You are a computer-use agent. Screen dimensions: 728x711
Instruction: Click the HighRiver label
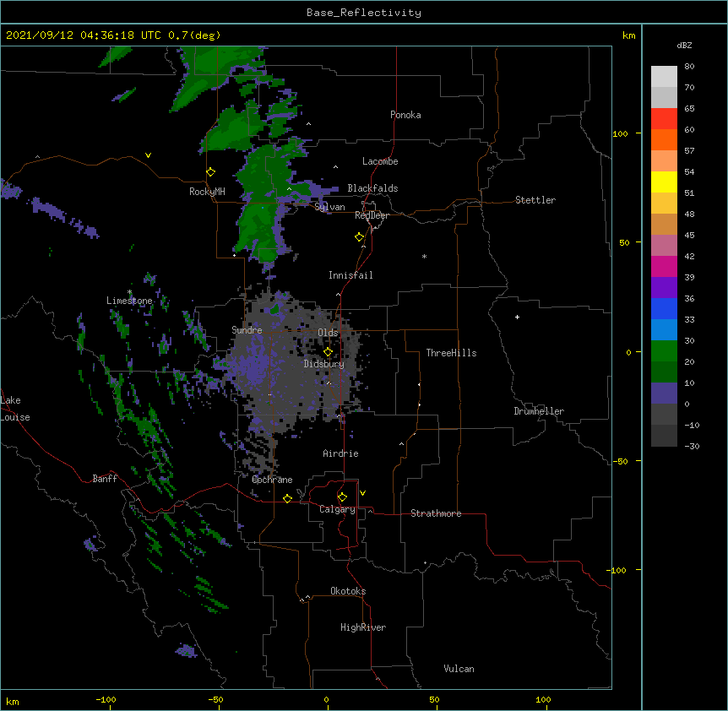(363, 627)
